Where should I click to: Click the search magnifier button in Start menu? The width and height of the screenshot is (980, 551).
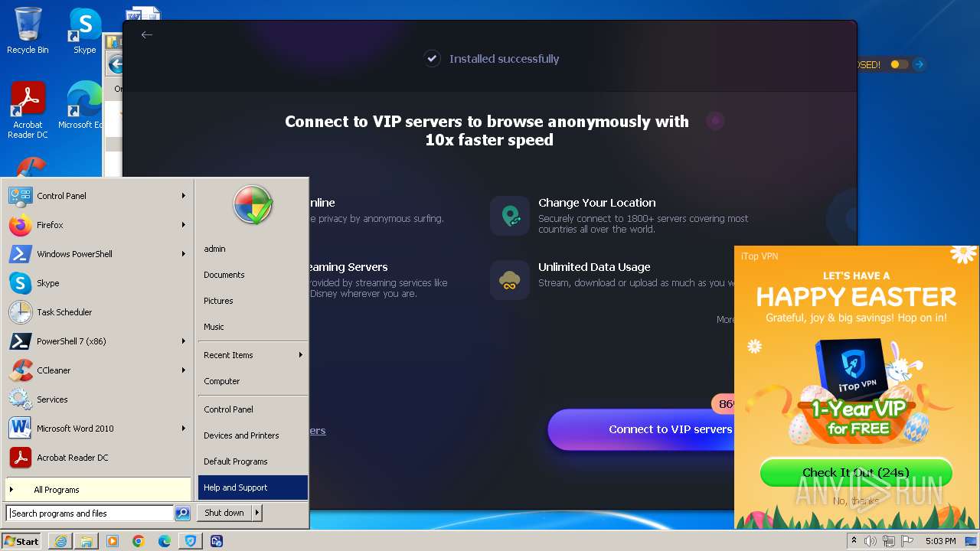pyautogui.click(x=182, y=514)
